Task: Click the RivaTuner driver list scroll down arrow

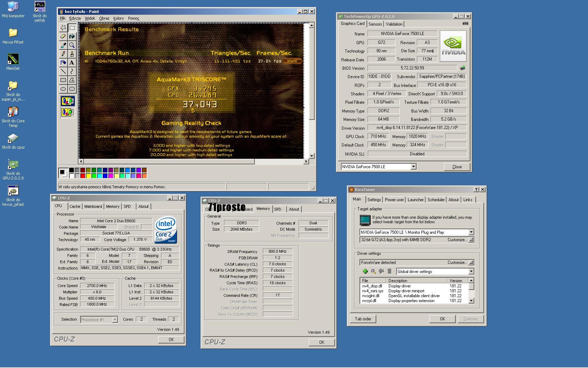Action: [471, 300]
